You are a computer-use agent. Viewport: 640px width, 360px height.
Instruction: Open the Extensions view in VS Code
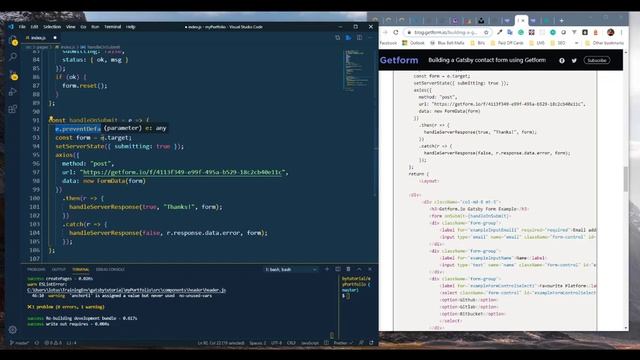click(13, 109)
